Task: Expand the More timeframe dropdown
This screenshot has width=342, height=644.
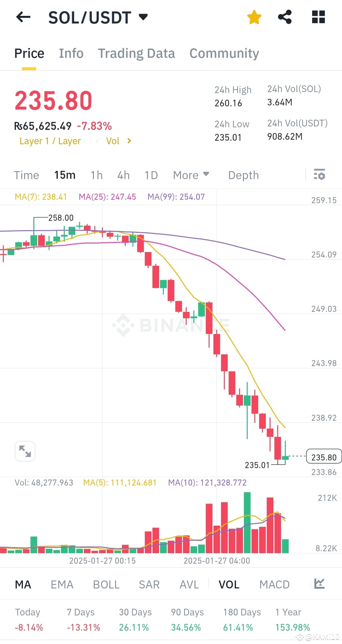Action: pos(191,175)
